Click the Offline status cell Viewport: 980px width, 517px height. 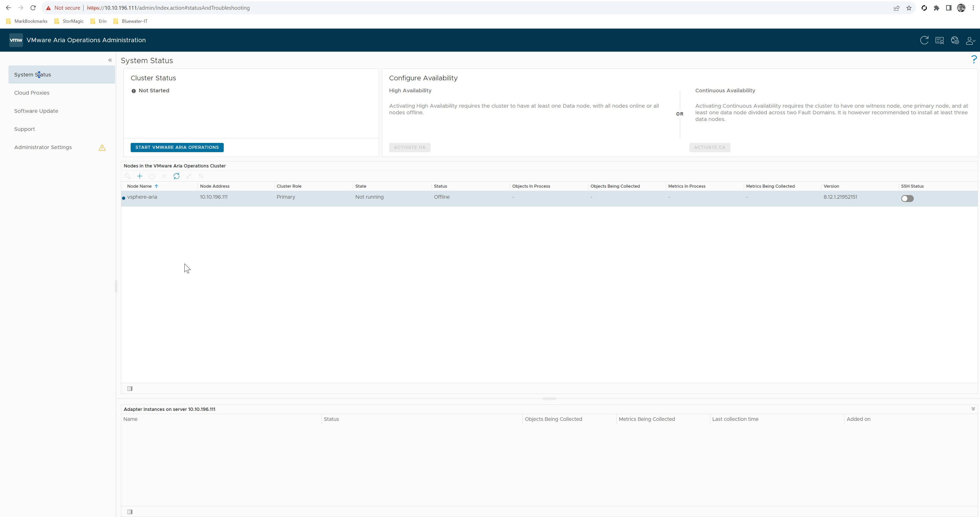tap(442, 197)
